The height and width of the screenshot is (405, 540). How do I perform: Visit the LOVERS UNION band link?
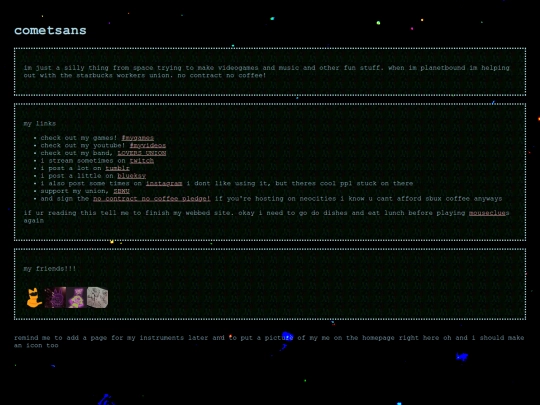(142, 153)
